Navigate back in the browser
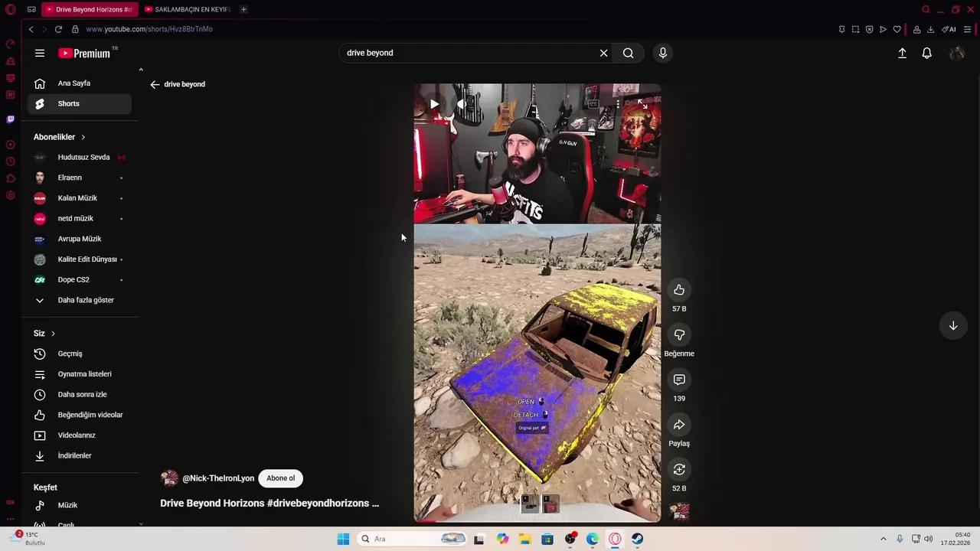980x551 pixels. [31, 29]
